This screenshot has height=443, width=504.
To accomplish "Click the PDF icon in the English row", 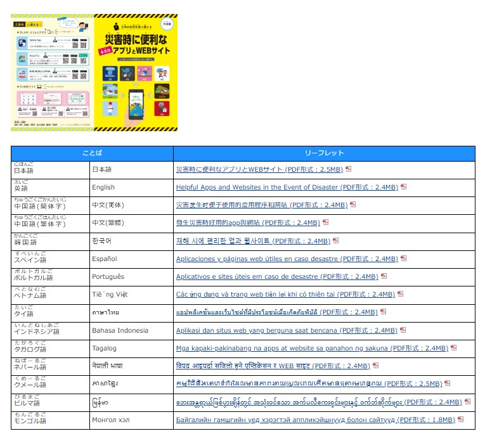I will pos(404,187).
